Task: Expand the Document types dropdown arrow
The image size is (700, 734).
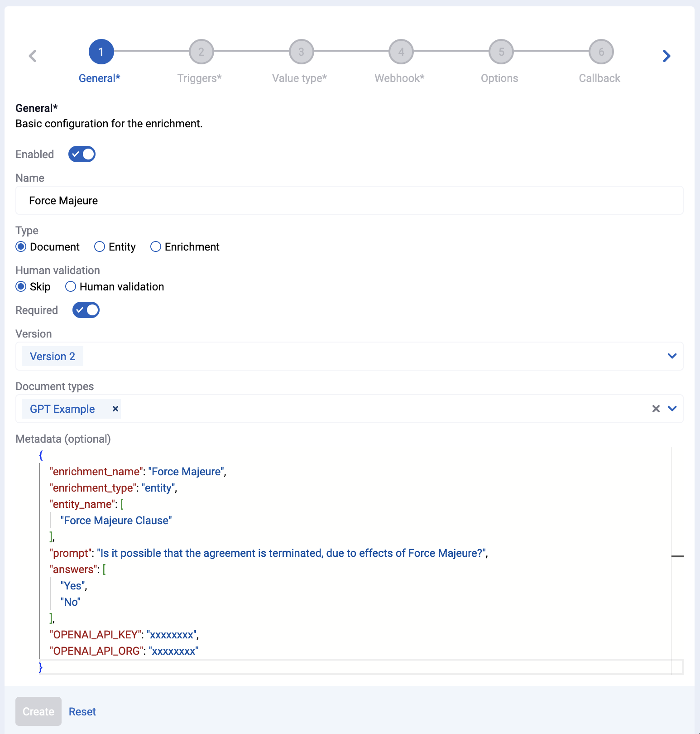Action: [x=672, y=409]
